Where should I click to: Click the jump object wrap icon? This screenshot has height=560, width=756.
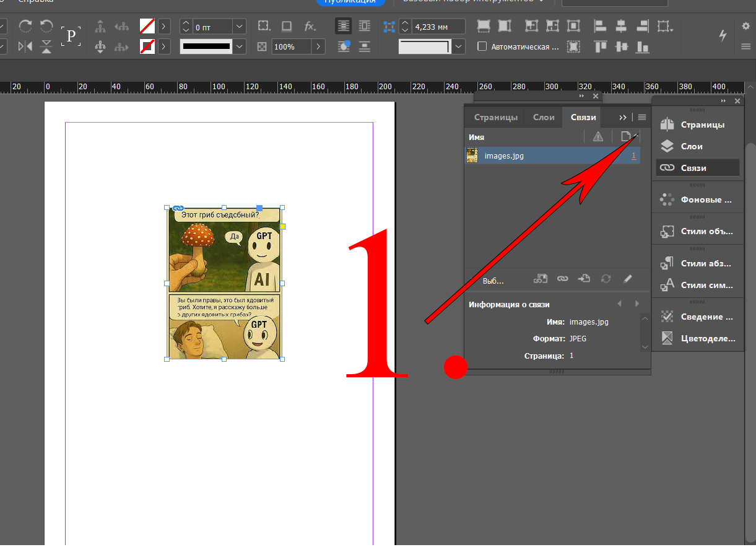tap(365, 46)
